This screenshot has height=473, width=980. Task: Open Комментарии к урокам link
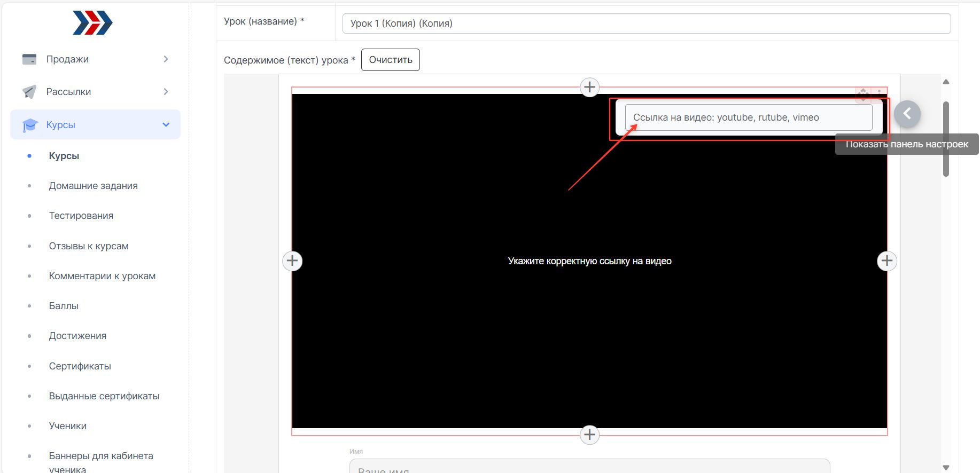(x=102, y=276)
